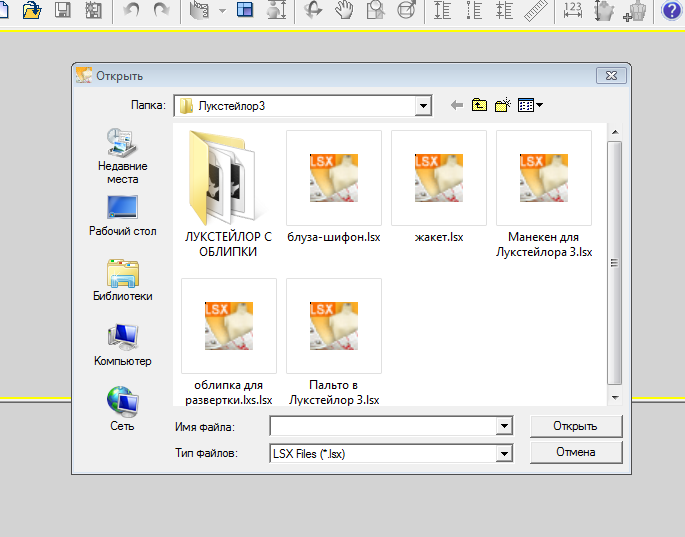
Task: Open the blue help question mark
Action: pos(671,10)
